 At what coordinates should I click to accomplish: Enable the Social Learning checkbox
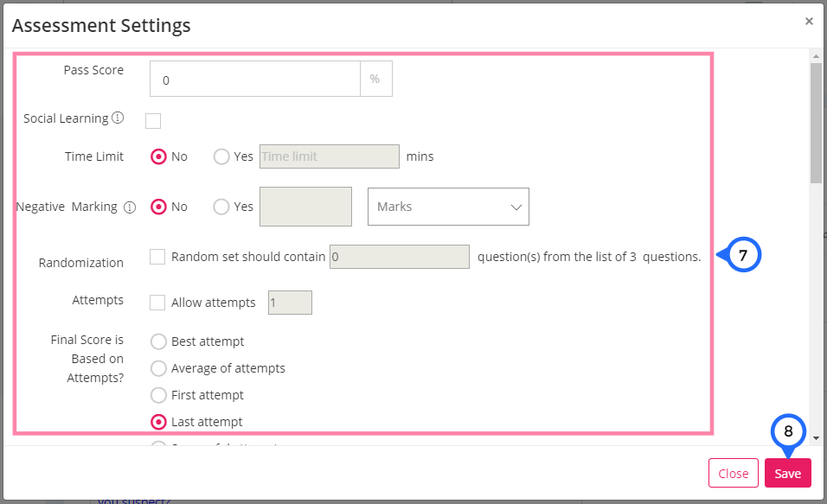point(153,121)
